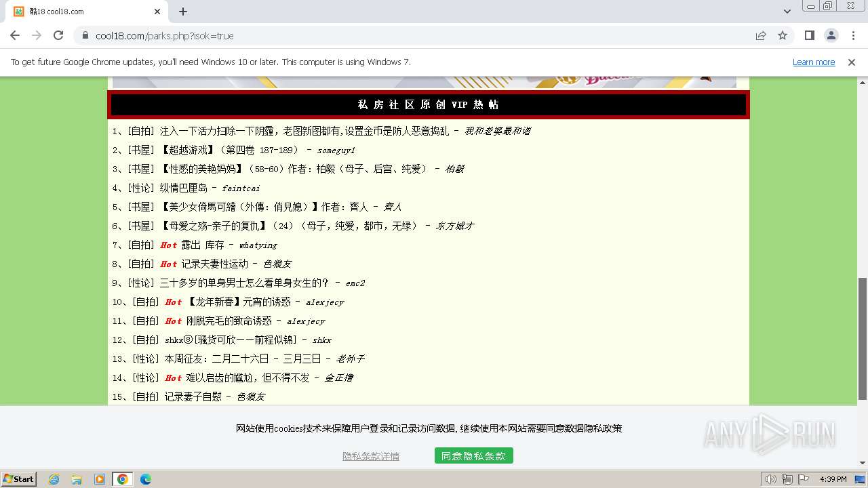This screenshot has width=868, height=488.
Task: Accept with 同意隐私条款 button
Action: click(x=473, y=456)
